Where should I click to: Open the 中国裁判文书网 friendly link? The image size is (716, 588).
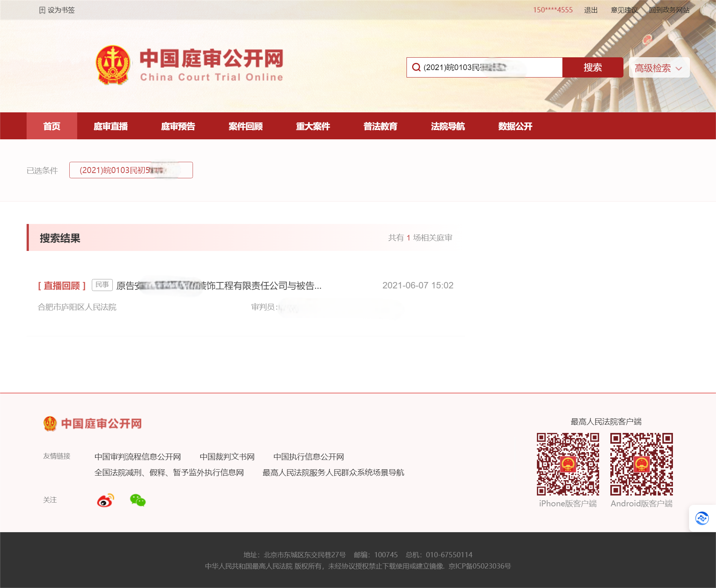click(x=227, y=457)
